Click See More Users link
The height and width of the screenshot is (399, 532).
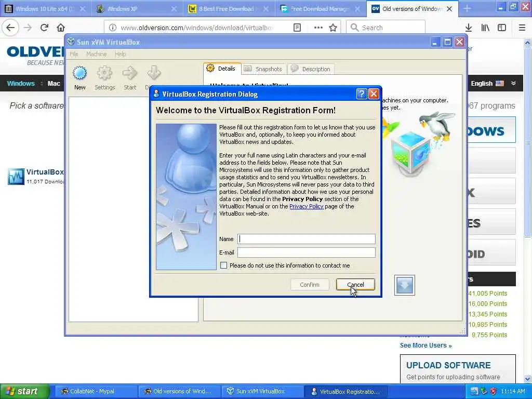pyautogui.click(x=425, y=345)
